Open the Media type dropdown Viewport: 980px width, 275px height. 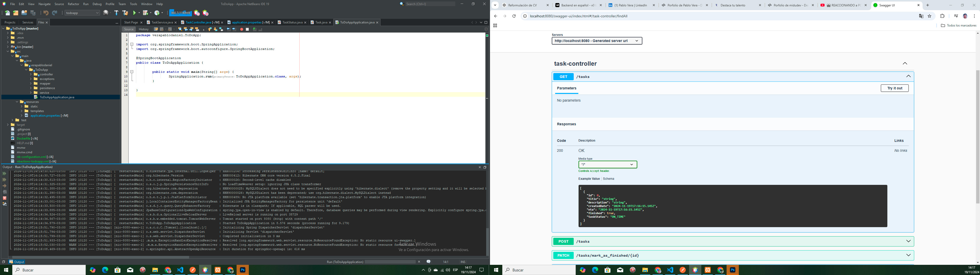(608, 164)
